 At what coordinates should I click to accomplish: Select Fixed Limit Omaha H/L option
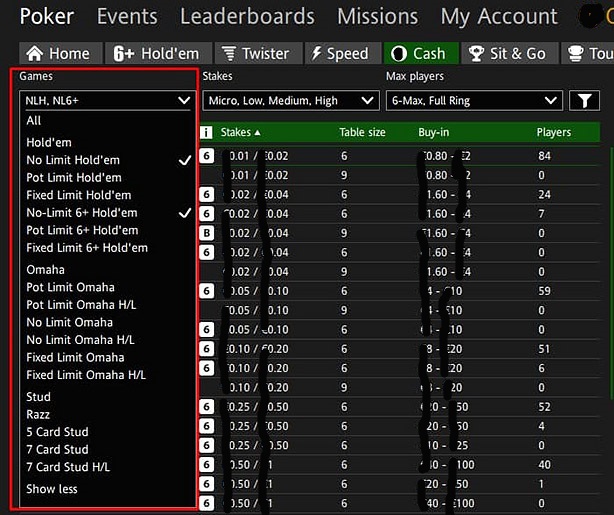pyautogui.click(x=108, y=375)
